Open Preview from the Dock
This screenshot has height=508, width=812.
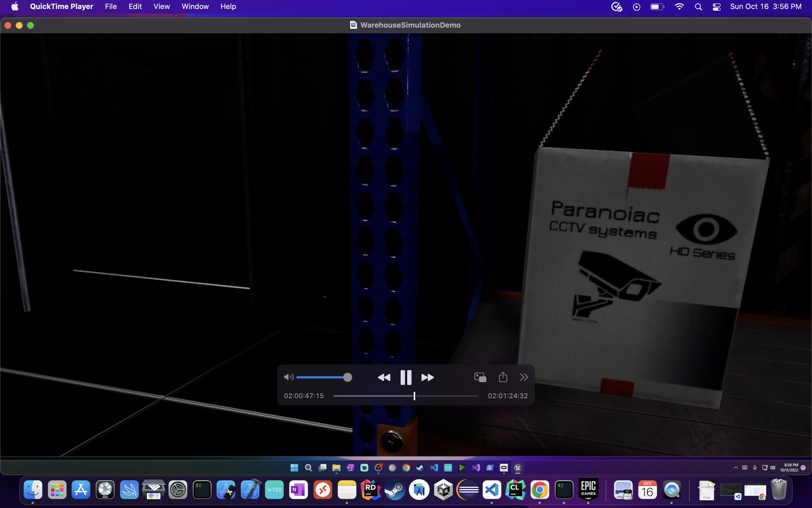[623, 490]
